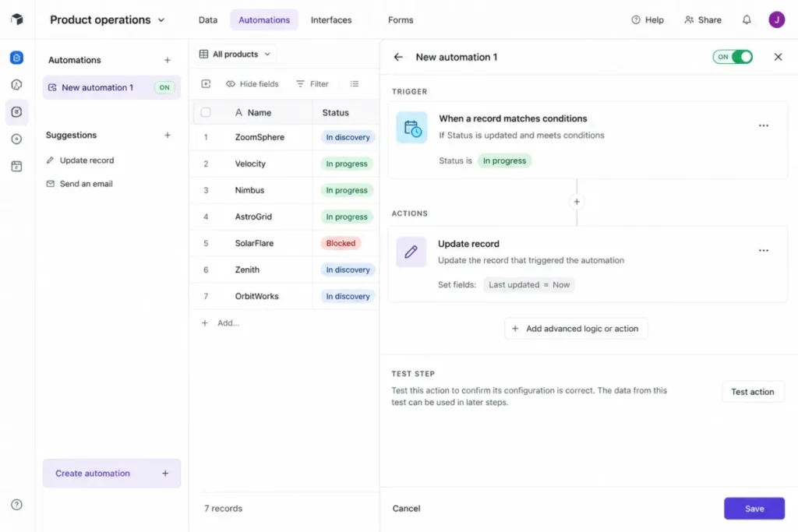
Task: Choose the Update record suggestion
Action: tap(80, 160)
